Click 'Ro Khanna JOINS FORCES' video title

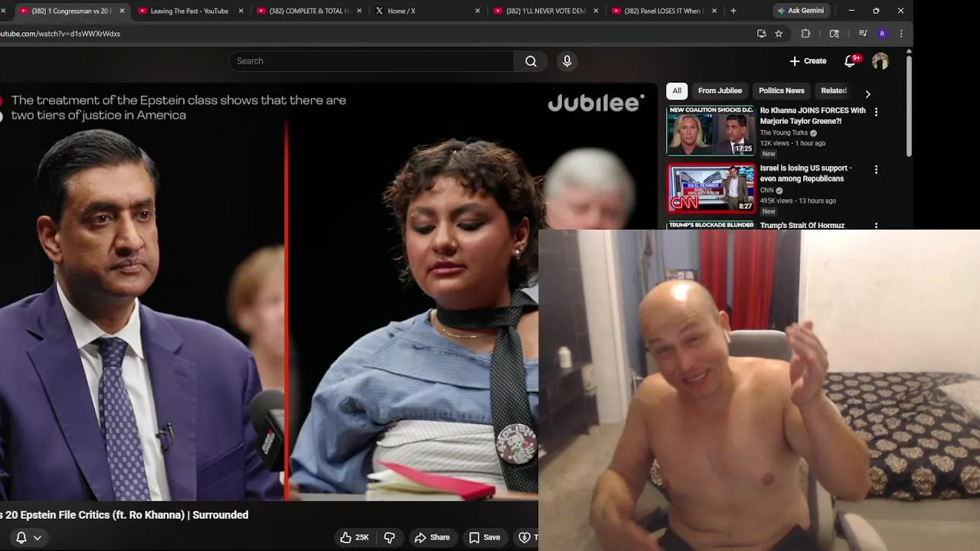click(x=812, y=116)
